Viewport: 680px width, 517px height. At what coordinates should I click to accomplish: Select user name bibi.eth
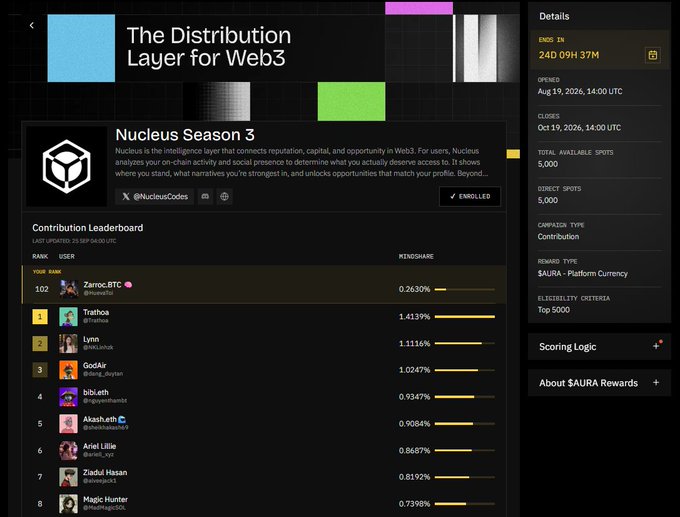coord(96,393)
